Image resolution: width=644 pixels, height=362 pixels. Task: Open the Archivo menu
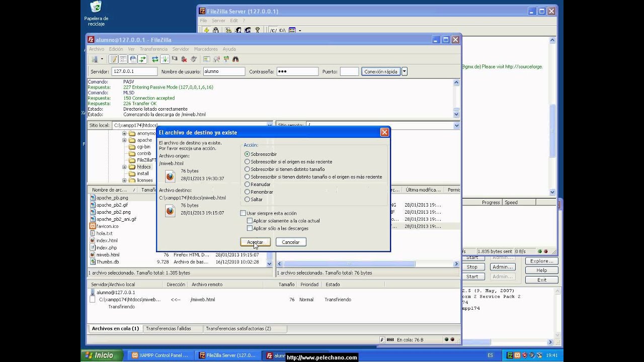(97, 49)
